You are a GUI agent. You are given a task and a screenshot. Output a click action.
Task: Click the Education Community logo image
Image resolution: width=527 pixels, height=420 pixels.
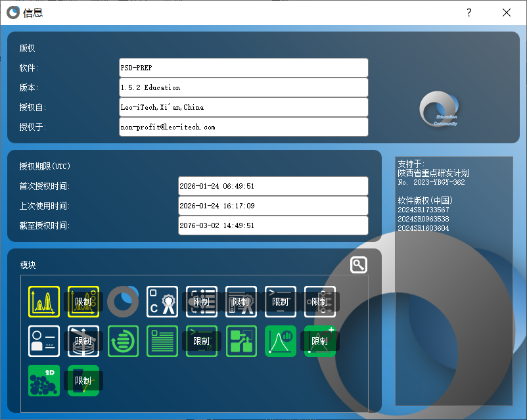[439, 109]
